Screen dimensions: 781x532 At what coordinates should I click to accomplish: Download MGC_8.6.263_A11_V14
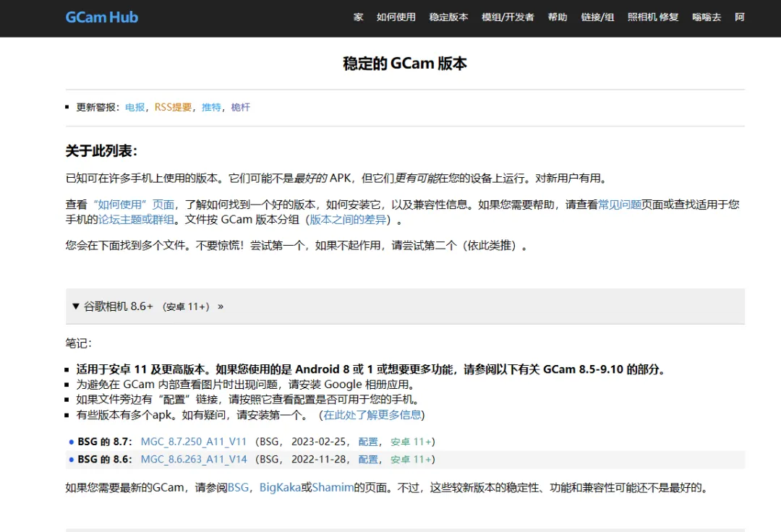[x=194, y=459]
